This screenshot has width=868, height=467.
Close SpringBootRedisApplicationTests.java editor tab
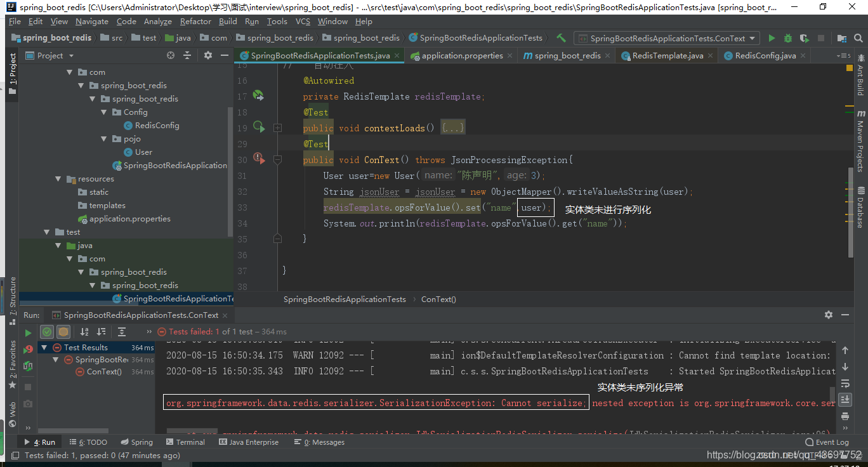pos(397,56)
